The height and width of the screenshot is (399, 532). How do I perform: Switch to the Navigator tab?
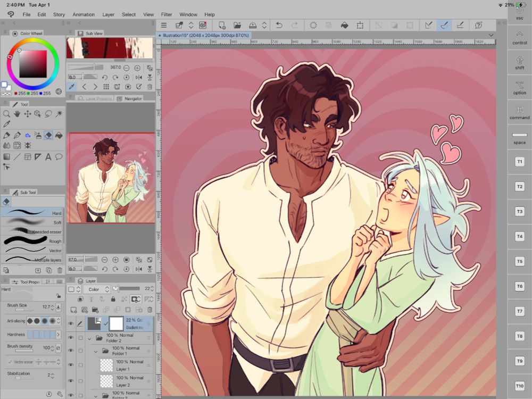130,98
